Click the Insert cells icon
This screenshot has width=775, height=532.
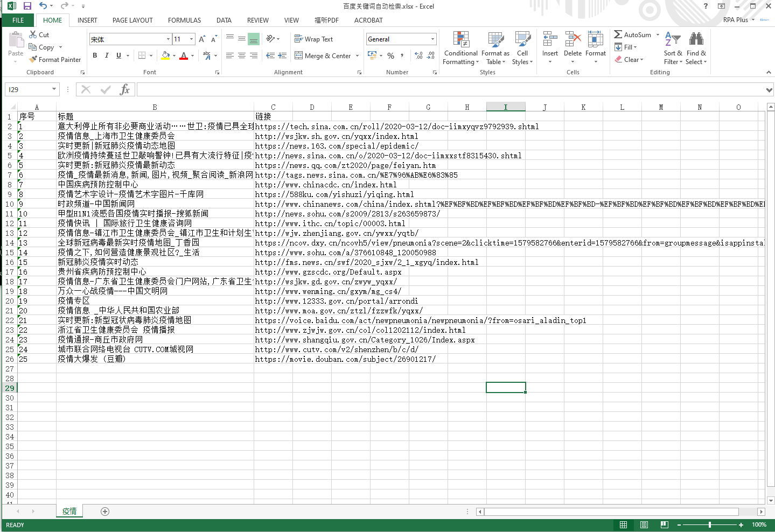click(550, 40)
